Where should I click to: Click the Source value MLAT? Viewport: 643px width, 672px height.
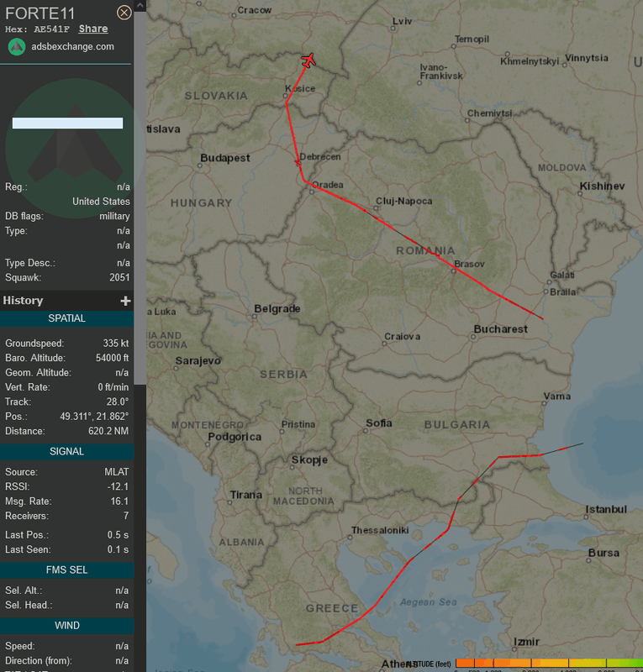pos(116,472)
